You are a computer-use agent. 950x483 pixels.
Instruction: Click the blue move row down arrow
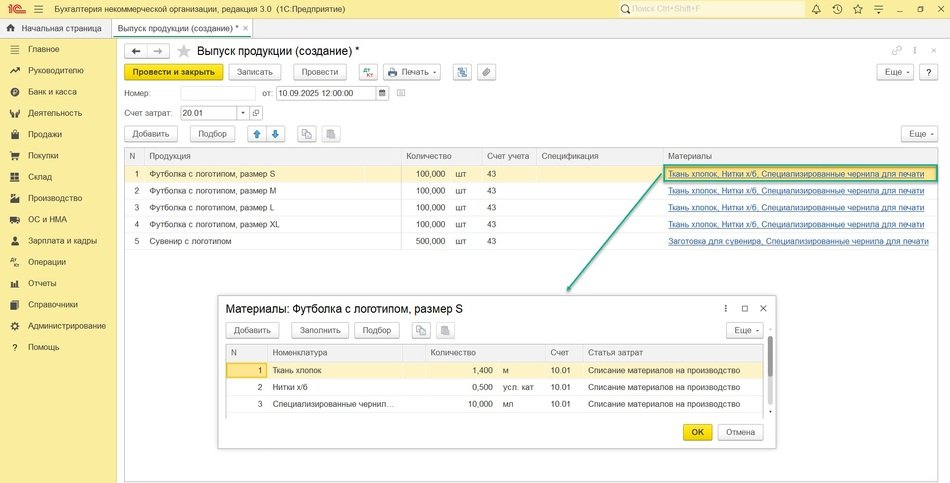click(x=276, y=133)
